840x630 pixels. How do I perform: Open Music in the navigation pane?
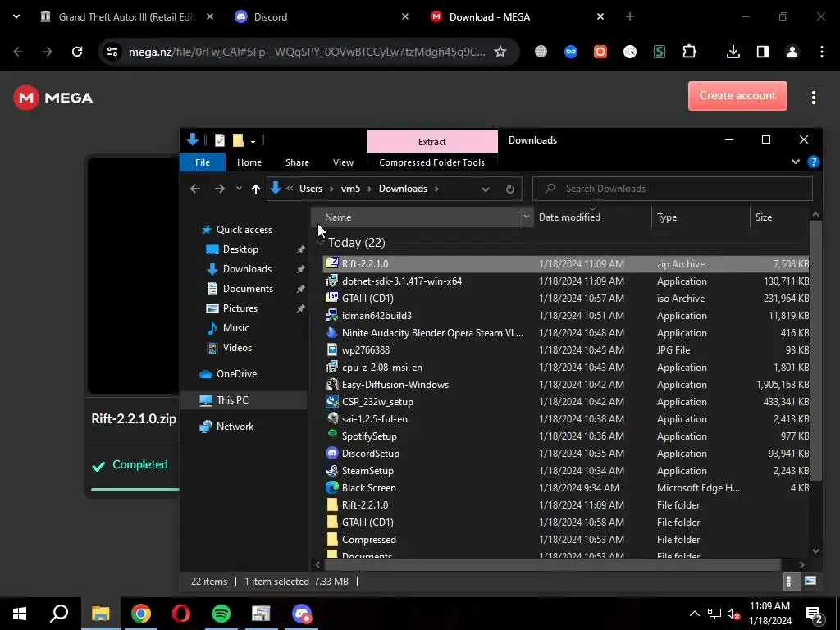click(x=235, y=328)
